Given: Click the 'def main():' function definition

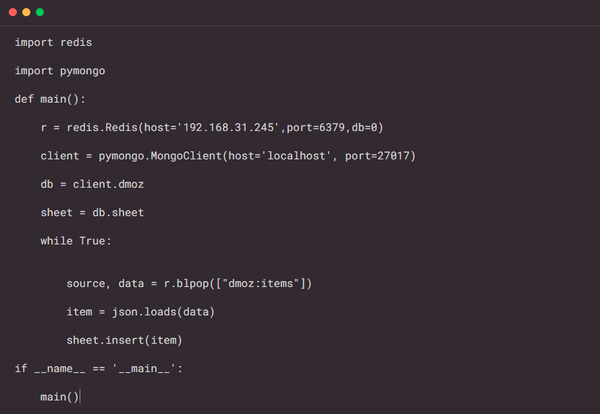Looking at the screenshot, I should click(50, 99).
